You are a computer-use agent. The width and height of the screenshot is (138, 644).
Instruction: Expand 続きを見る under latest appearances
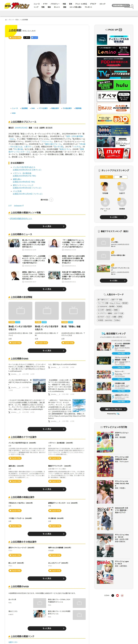[x=47, y=200]
